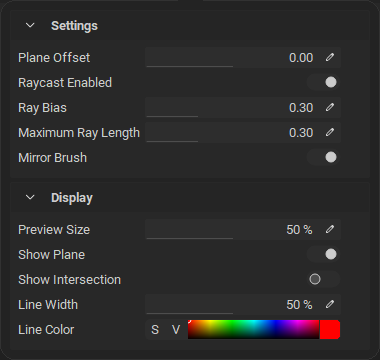
Task: Click the Line Width label
Action: pos(48,305)
